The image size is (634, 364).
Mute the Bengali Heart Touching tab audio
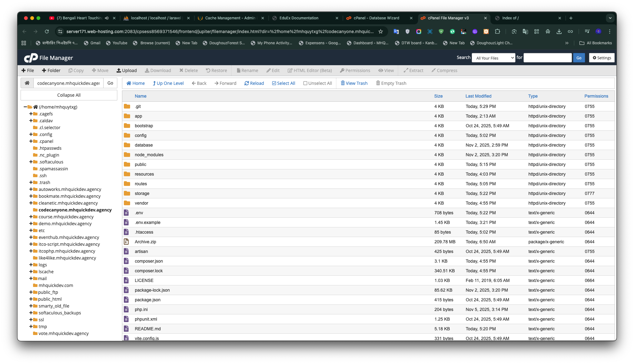point(107,18)
